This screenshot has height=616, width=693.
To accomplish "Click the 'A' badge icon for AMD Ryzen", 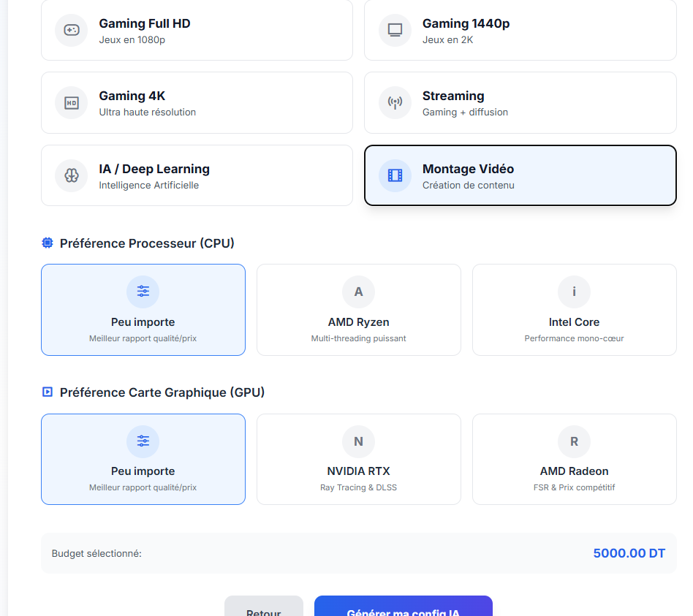I will tap(358, 292).
